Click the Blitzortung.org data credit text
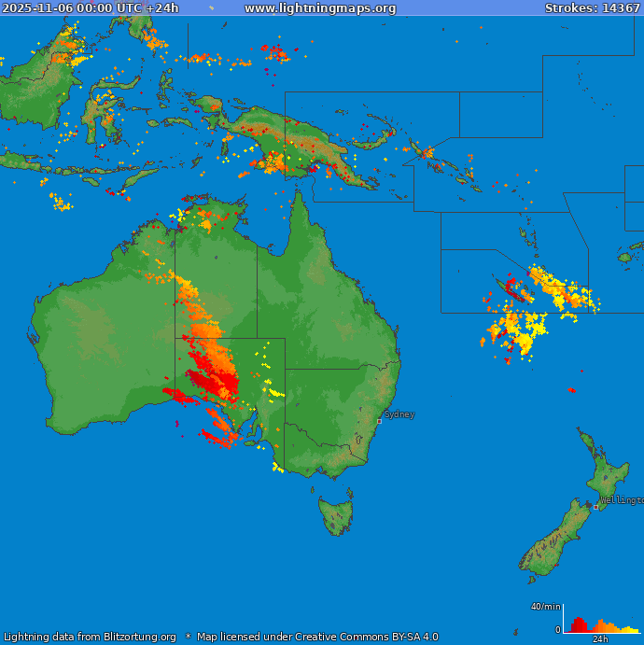 click(90, 637)
